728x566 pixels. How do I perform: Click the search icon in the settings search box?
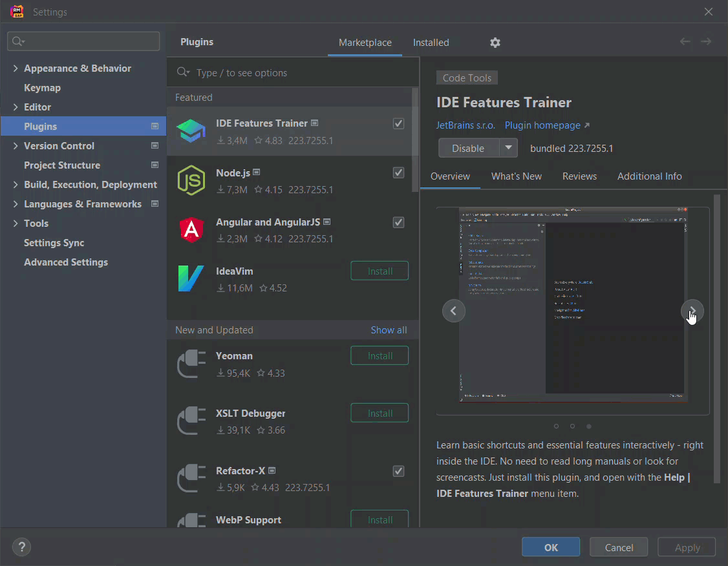(18, 42)
